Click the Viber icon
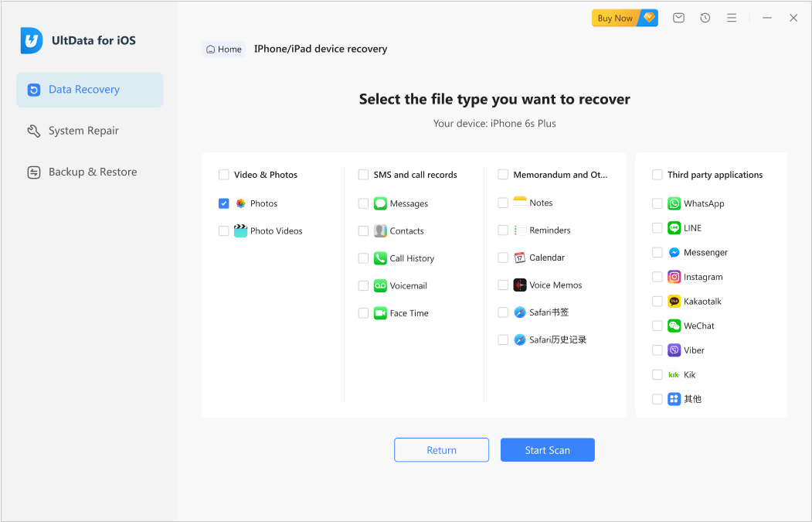This screenshot has width=812, height=522. click(674, 350)
